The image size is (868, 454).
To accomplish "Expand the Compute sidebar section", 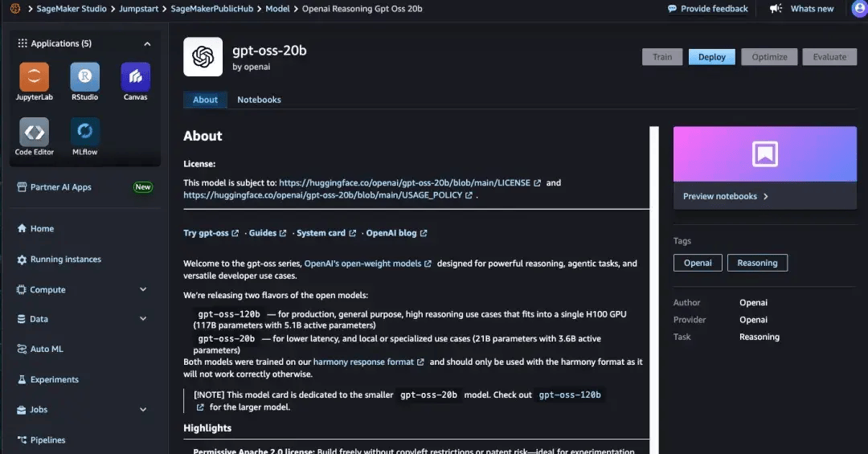I will click(143, 289).
